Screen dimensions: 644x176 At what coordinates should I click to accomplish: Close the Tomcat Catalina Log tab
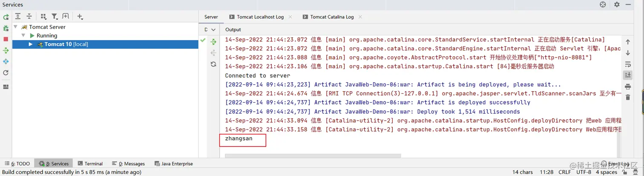pos(360,17)
